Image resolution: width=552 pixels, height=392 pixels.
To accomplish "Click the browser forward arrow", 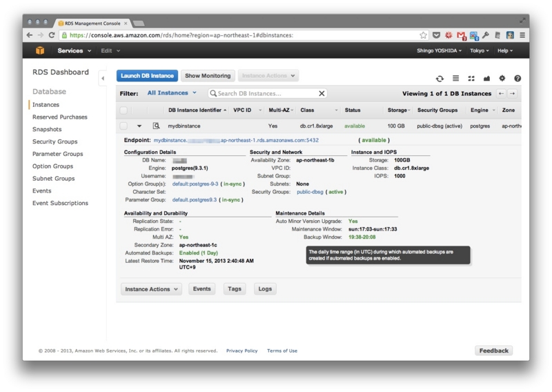I will (41, 35).
